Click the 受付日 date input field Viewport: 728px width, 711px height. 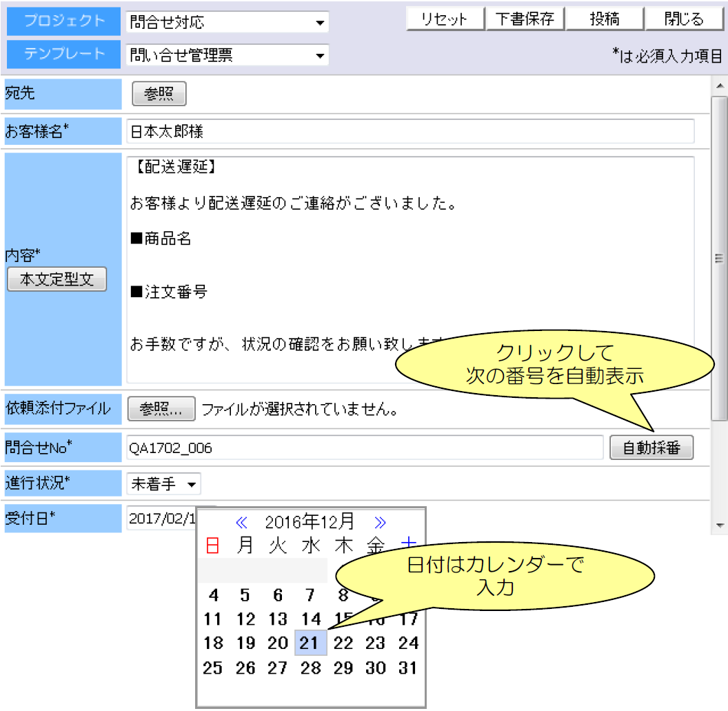pyautogui.click(x=161, y=519)
